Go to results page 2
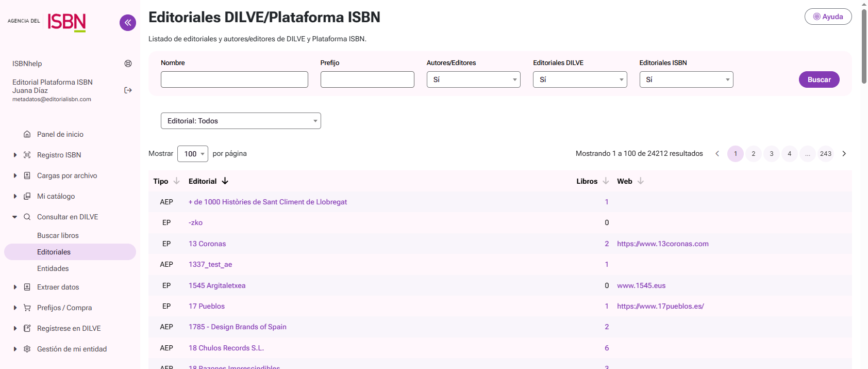 point(754,154)
